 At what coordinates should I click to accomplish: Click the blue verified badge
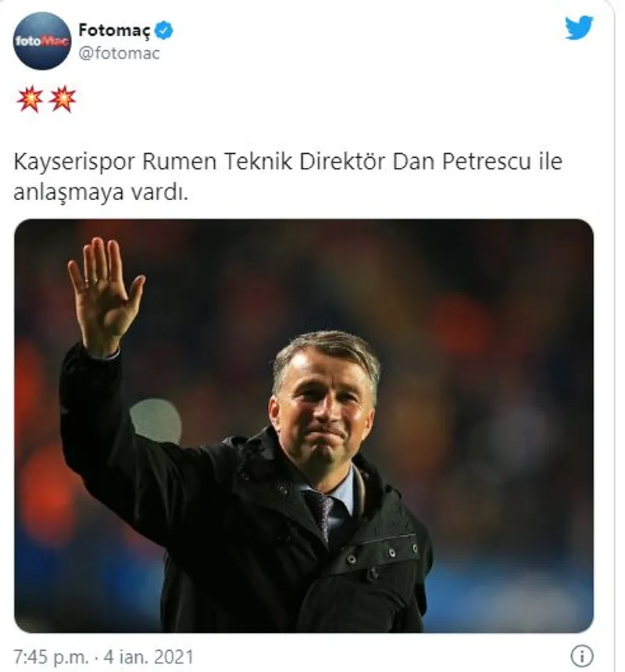click(164, 30)
